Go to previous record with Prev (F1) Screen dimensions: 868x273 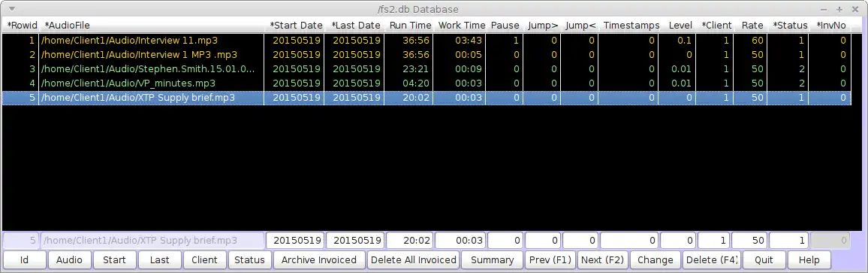550,259
